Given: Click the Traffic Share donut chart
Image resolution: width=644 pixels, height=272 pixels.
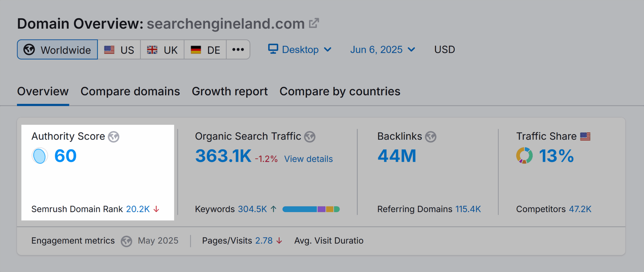Looking at the screenshot, I should 524,156.
